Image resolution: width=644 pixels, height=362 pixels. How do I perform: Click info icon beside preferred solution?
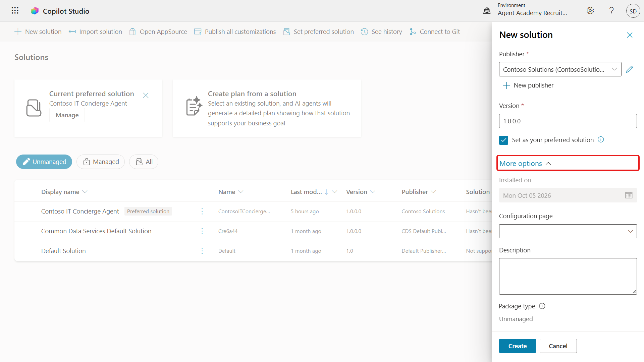pyautogui.click(x=601, y=139)
